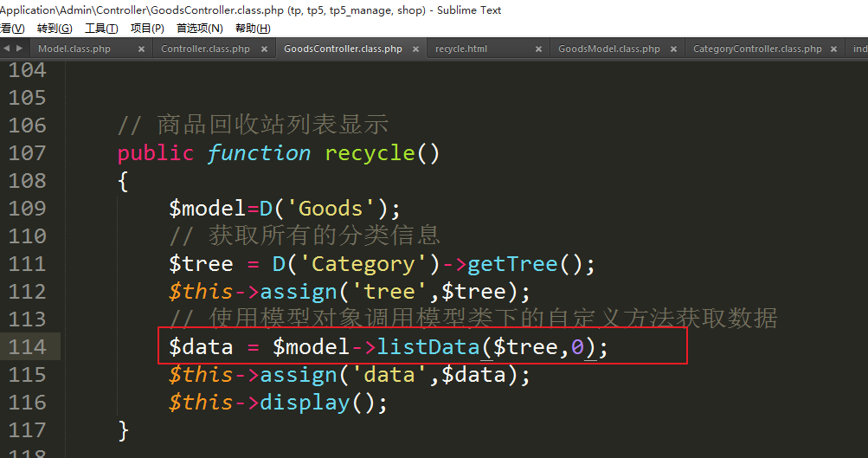This screenshot has height=458, width=868.
Task: Open the 项目(P) menu
Action: click(x=147, y=29)
